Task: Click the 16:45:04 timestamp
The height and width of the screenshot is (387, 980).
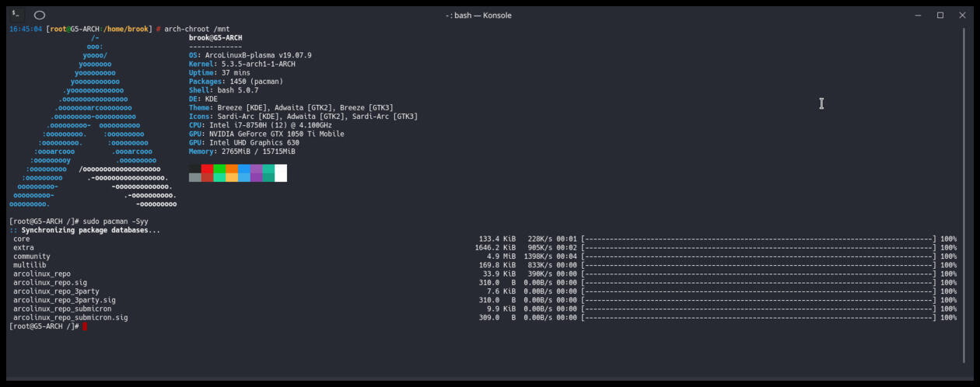Action: click(26, 29)
